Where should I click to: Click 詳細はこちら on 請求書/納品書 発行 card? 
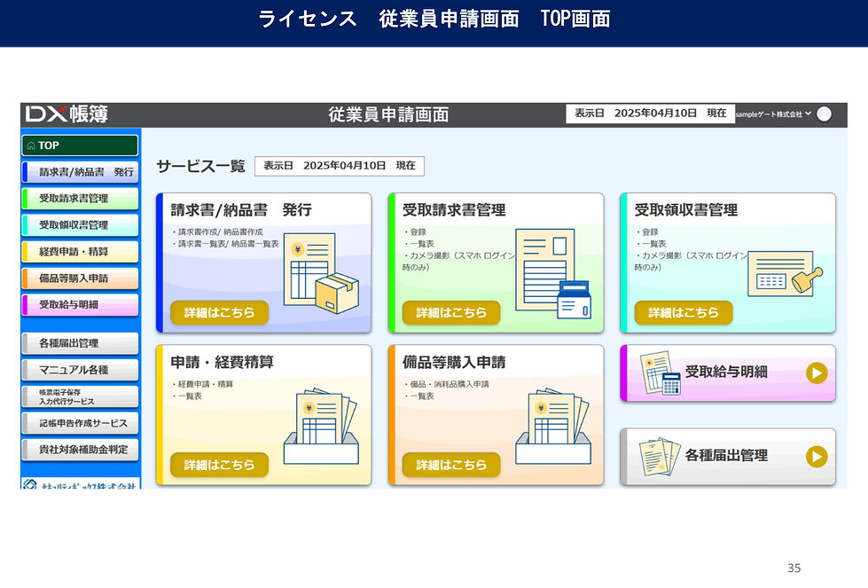pos(219,313)
